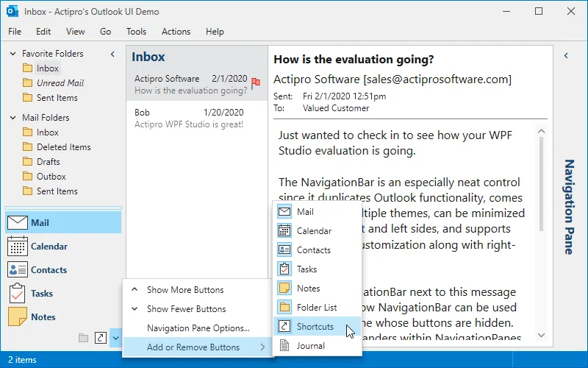Toggle Notes button in Add or Remove submenu
The image size is (588, 368).
[318, 288]
